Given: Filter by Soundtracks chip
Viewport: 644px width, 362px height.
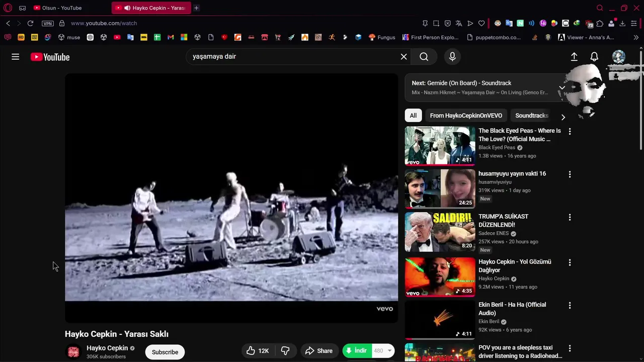Looking at the screenshot, I should click(x=532, y=116).
